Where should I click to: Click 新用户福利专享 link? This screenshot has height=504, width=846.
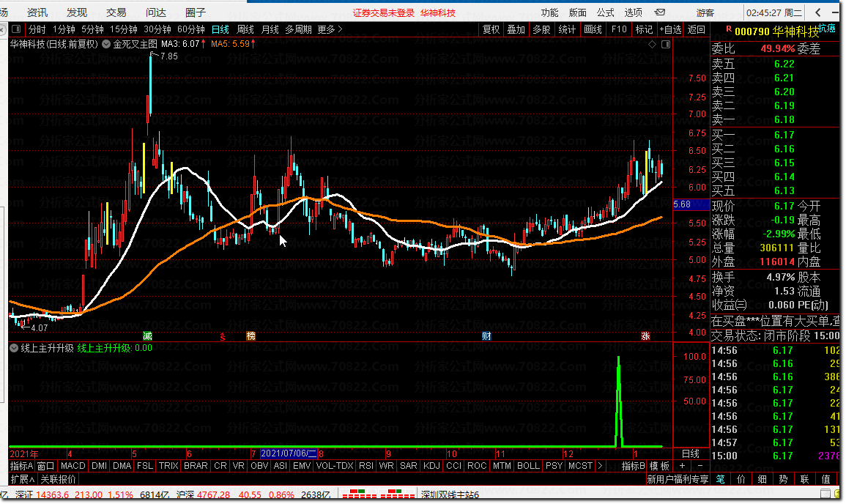[x=678, y=479]
